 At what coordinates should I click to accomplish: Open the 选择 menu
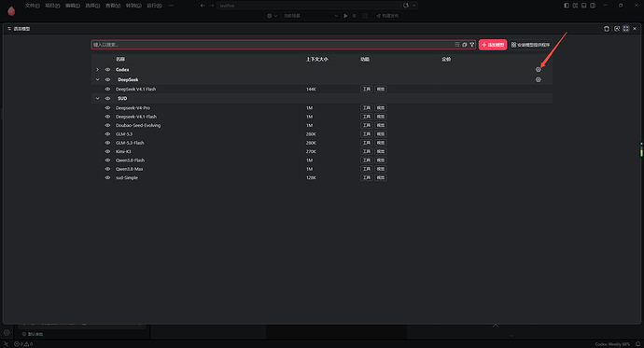[x=92, y=6]
